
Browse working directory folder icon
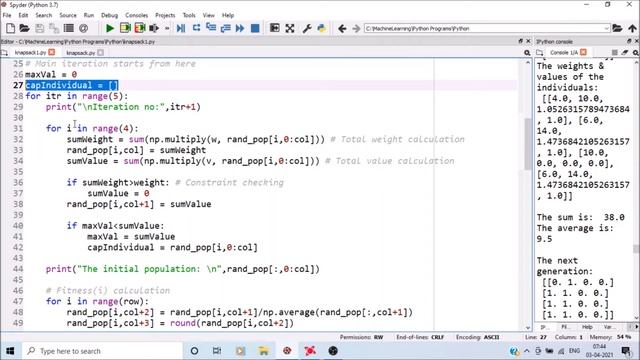pyautogui.click(x=617, y=28)
